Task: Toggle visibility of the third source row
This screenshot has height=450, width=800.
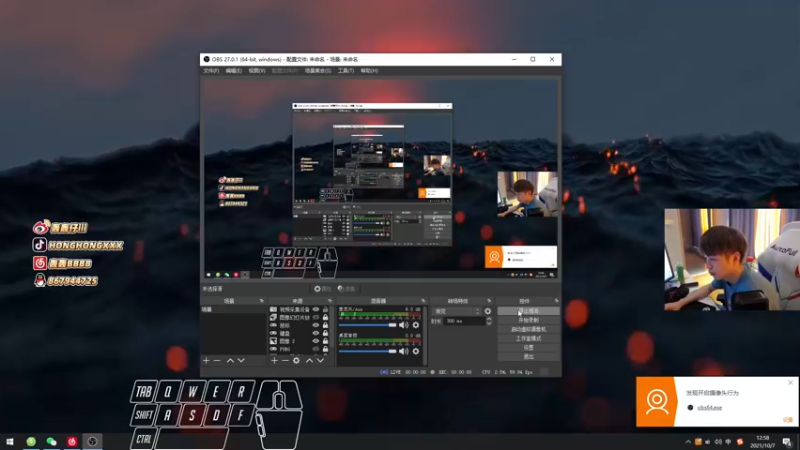Action: 316,326
